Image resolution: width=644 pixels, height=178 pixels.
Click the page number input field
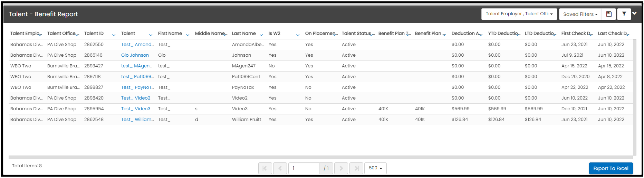click(x=304, y=168)
